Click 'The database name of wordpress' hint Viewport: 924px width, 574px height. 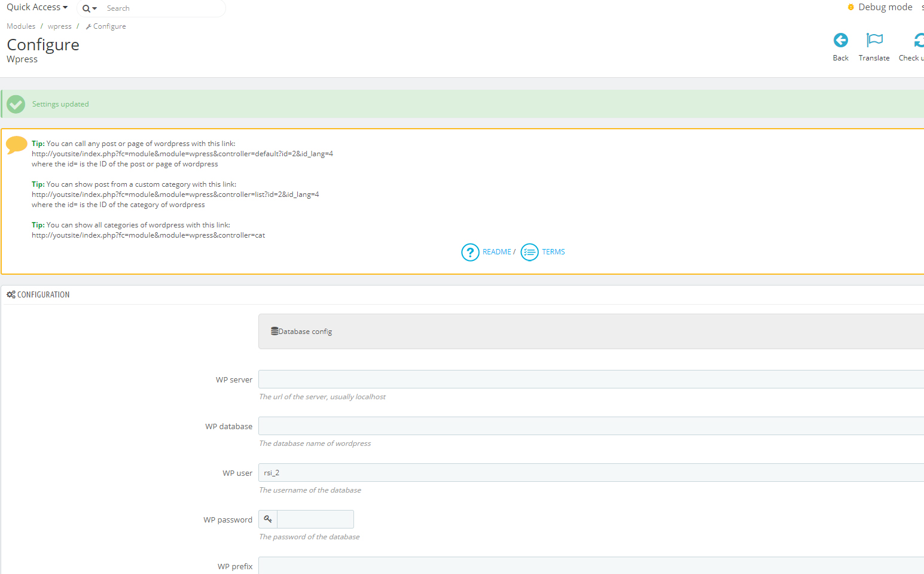coord(315,444)
